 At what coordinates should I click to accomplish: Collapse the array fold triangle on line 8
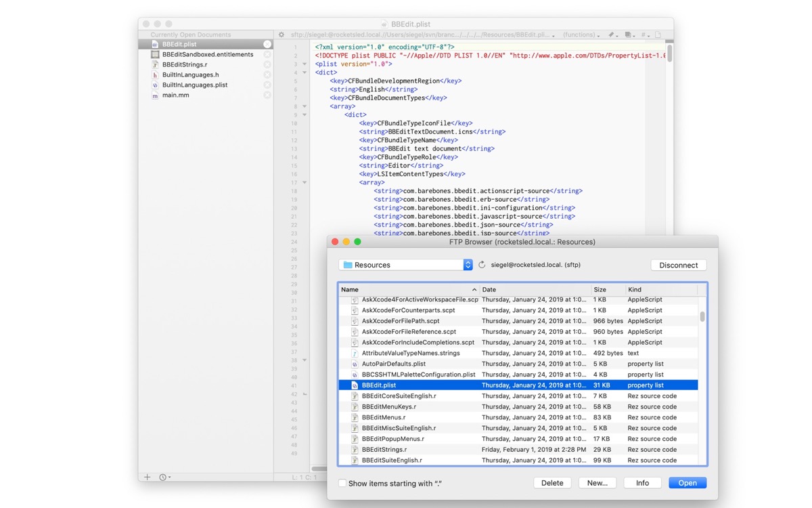(x=304, y=106)
